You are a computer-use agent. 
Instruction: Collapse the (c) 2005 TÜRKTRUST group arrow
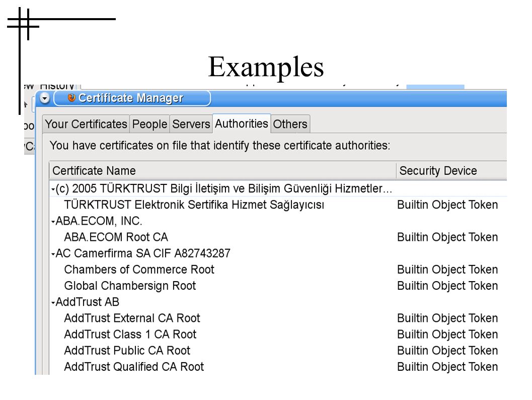[x=53, y=189]
